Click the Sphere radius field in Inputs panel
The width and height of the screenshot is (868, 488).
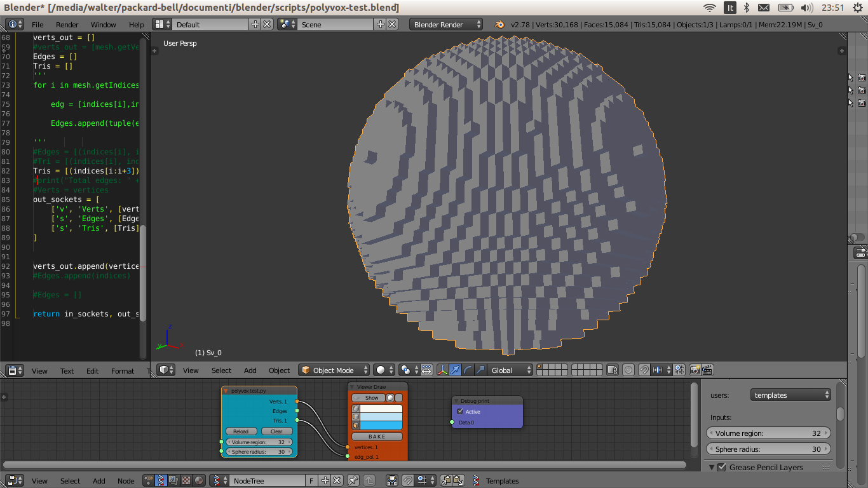pos(768,449)
